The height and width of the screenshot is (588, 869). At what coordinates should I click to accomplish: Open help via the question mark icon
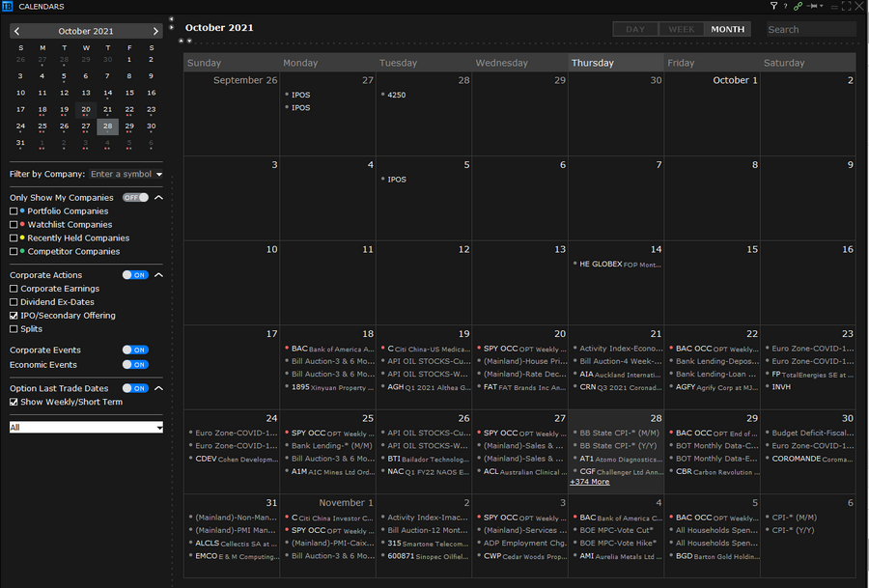pos(785,6)
